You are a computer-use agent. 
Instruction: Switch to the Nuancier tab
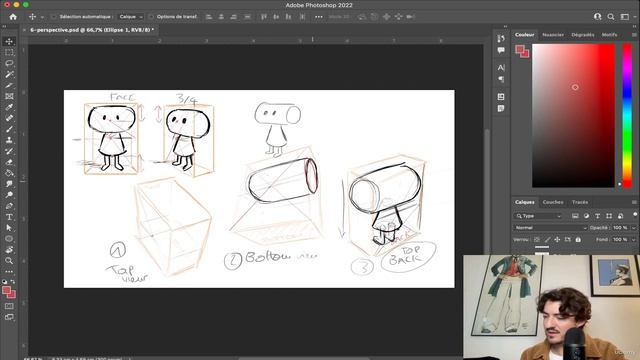(x=553, y=35)
